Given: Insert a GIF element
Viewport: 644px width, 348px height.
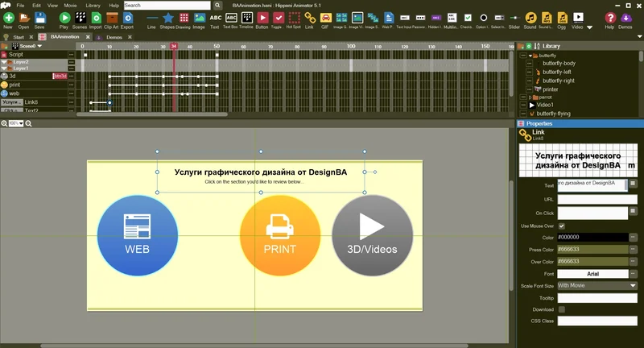Looking at the screenshot, I should (325, 20).
